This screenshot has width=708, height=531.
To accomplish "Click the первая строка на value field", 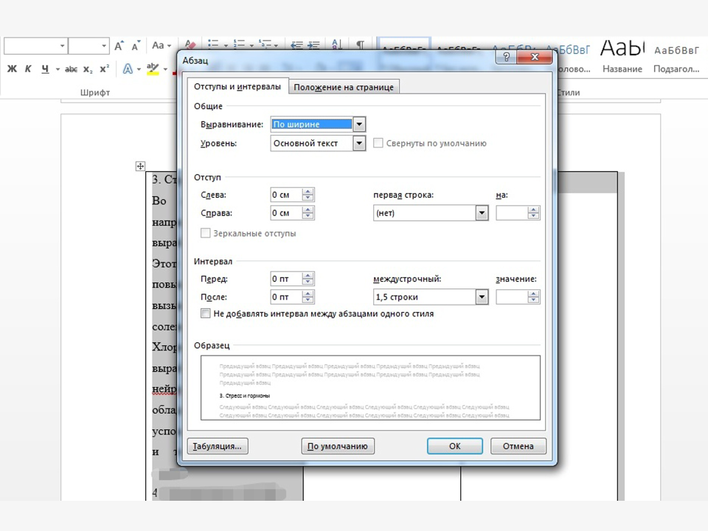I will [x=512, y=213].
